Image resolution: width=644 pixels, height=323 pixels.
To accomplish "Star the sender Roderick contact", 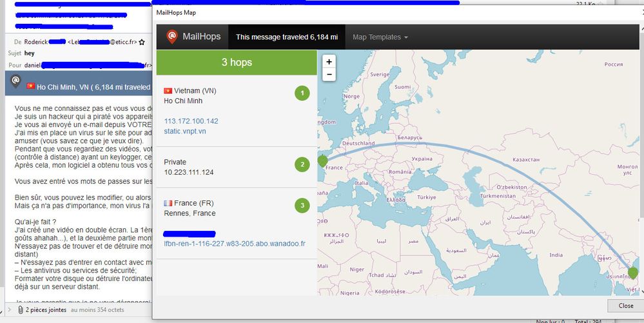I will (x=142, y=42).
